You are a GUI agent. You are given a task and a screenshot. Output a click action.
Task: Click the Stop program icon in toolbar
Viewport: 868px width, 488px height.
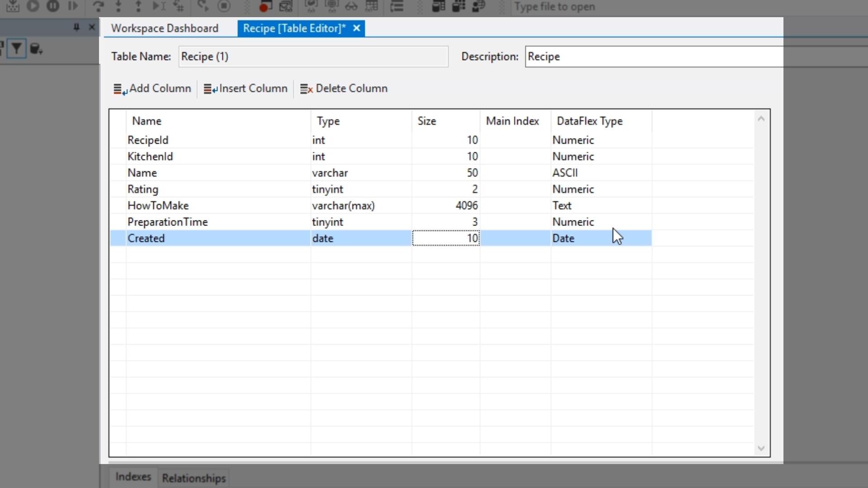[x=224, y=6]
